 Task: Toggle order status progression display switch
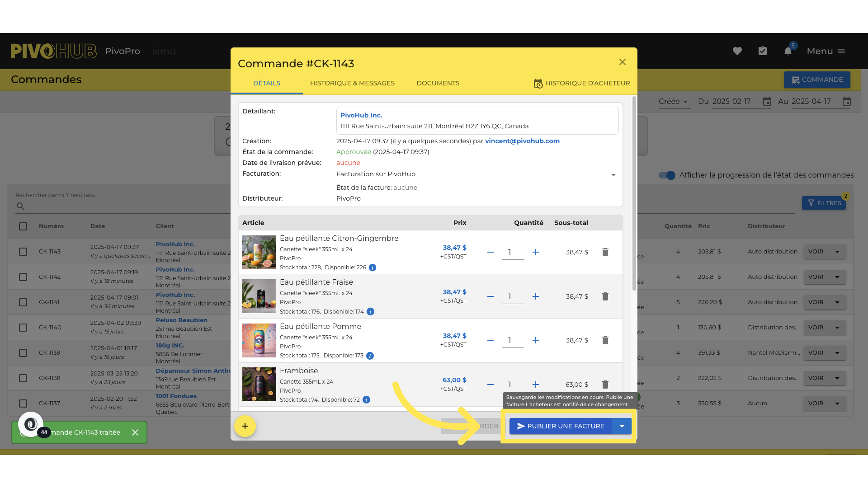pos(667,175)
